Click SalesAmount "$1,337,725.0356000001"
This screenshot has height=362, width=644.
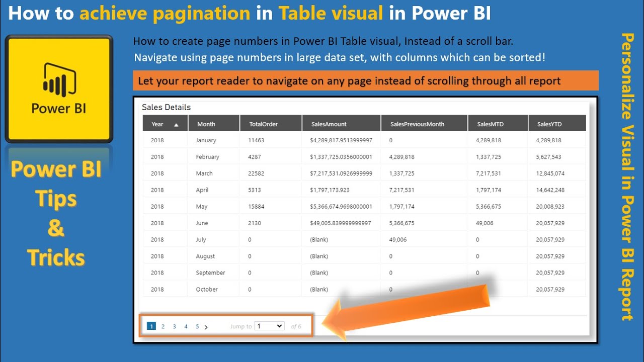[x=341, y=157]
